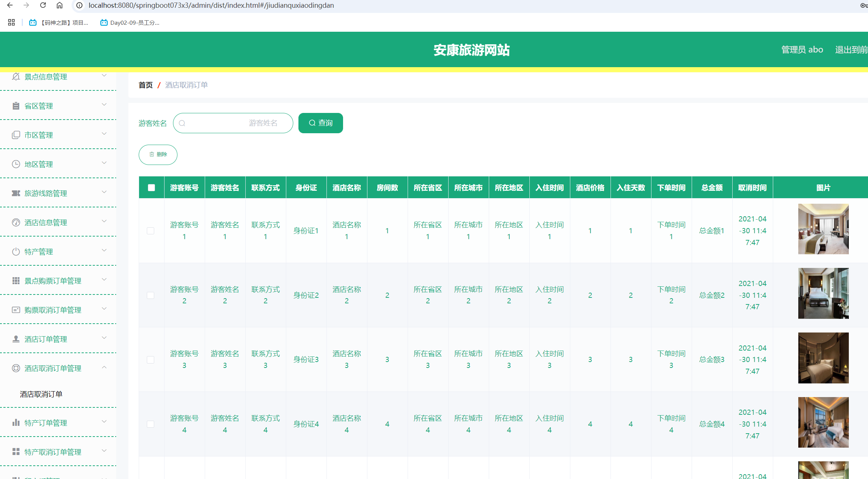Viewport: 868px width, 479px height.
Task: Click the 身份证3 table cell
Action: [306, 360]
